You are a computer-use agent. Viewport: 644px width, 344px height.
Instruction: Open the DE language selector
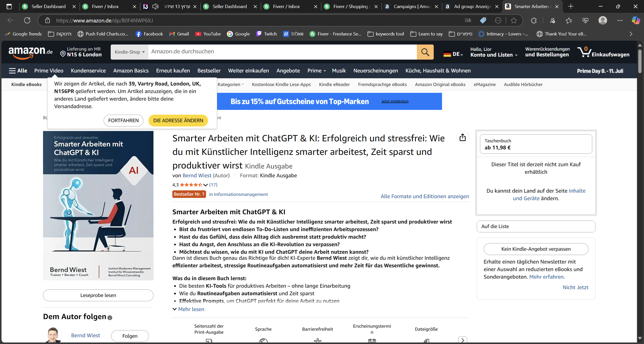[x=453, y=54]
